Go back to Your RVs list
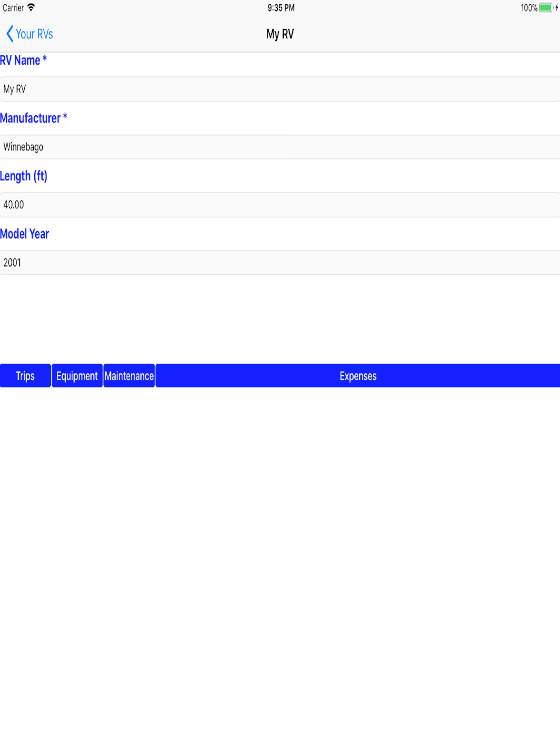The image size is (560, 747). tap(30, 34)
